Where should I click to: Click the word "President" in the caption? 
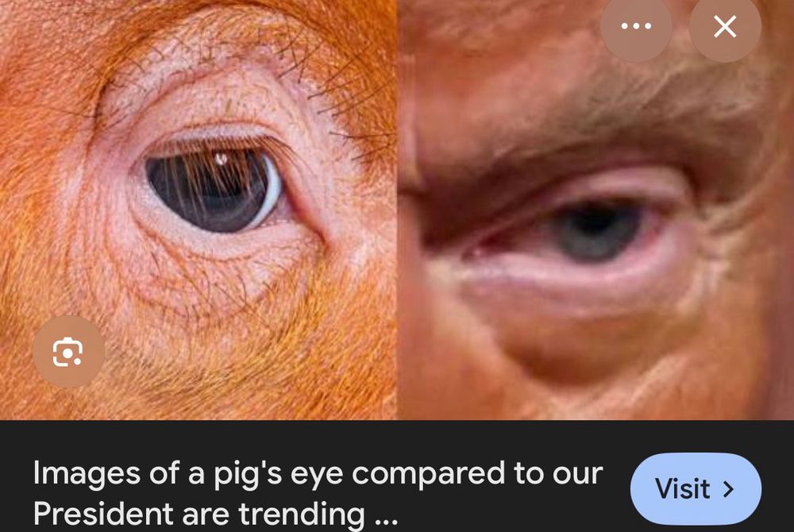pos(103,513)
